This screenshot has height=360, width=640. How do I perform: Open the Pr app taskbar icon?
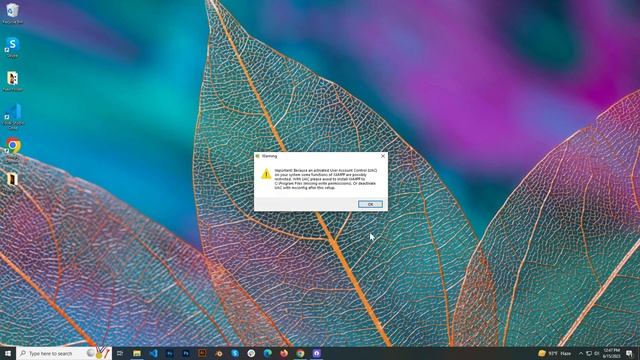click(170, 353)
